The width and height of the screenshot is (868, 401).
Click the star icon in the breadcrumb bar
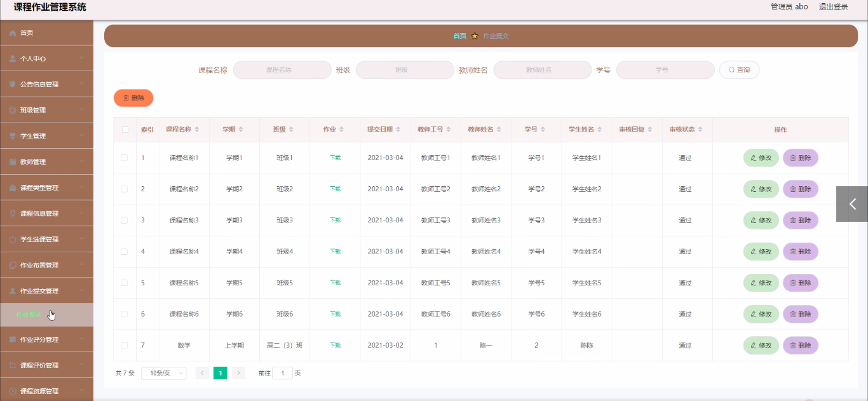(x=475, y=36)
